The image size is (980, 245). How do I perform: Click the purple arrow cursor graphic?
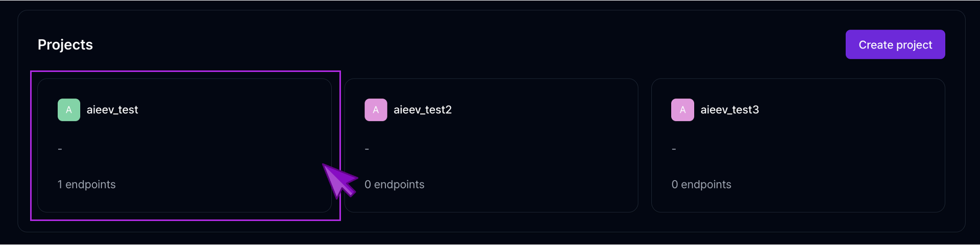point(339,180)
